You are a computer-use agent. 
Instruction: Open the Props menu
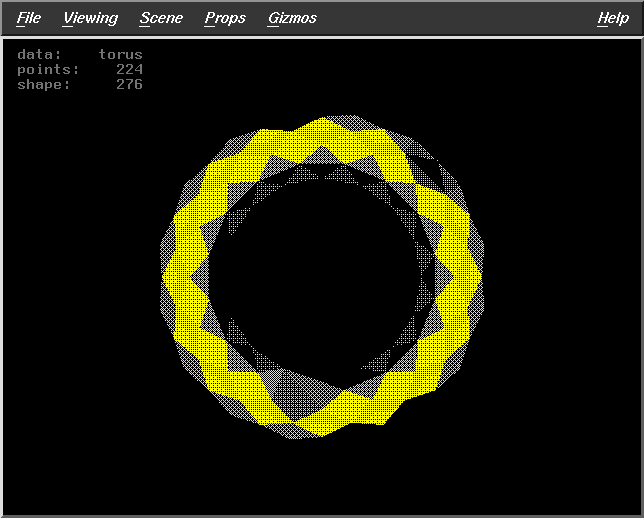tap(225, 18)
